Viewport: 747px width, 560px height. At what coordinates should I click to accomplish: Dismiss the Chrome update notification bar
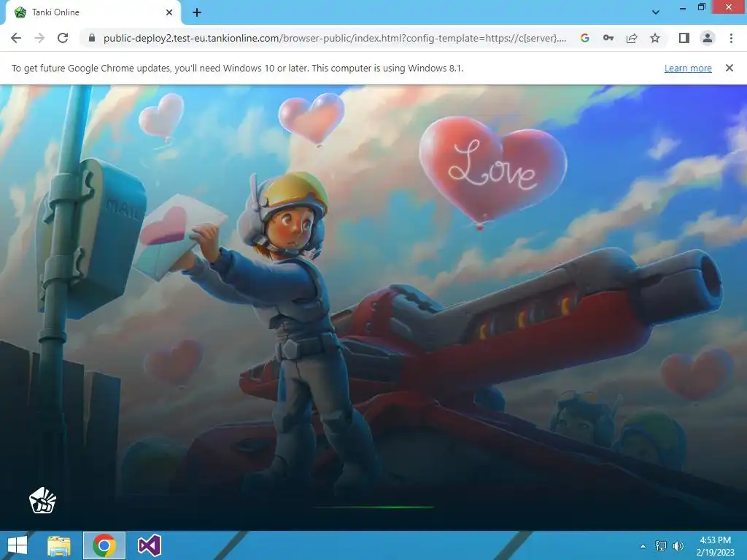point(729,68)
